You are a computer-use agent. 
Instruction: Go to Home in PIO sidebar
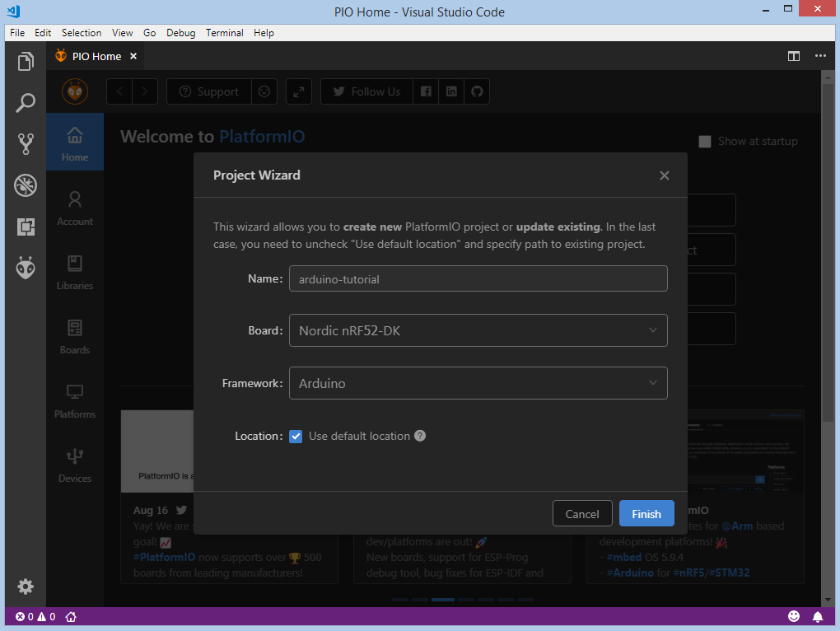[x=75, y=142]
